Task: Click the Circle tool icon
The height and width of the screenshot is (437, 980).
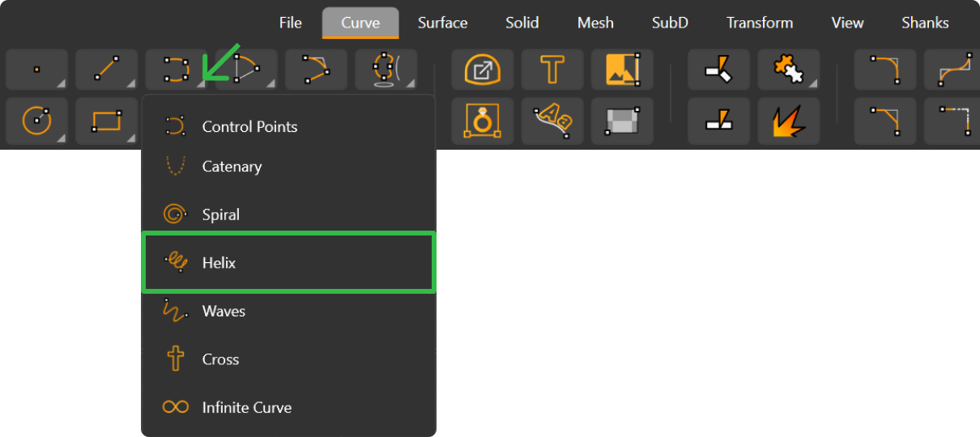Action: [x=36, y=121]
